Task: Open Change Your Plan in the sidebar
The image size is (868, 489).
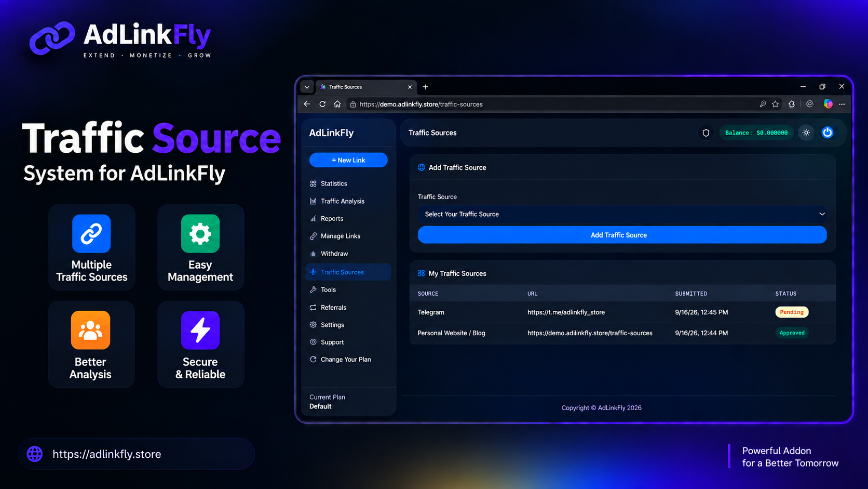Action: click(348, 360)
